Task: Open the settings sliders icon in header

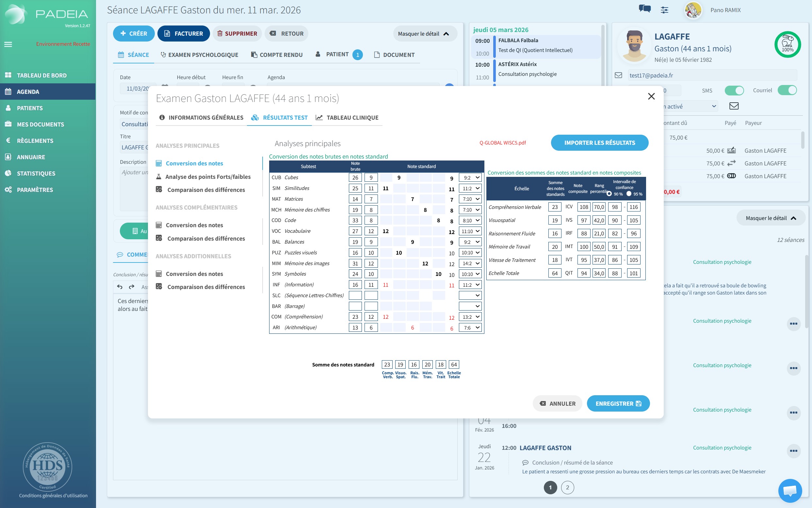Action: (x=664, y=10)
